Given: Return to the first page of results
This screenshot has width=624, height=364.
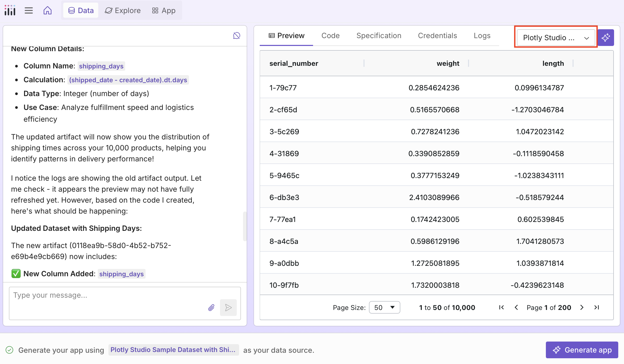Looking at the screenshot, I should coord(501,307).
